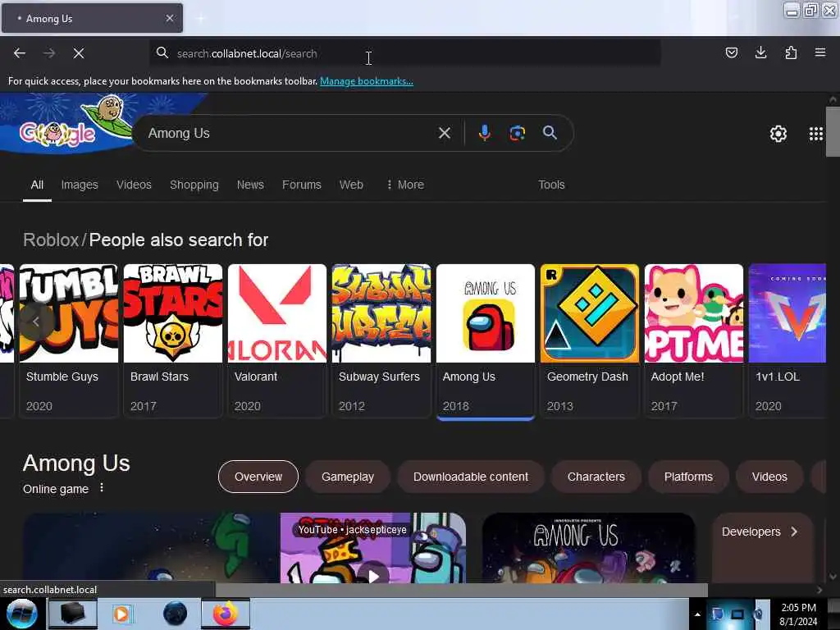The height and width of the screenshot is (630, 840).
Task: Open the media player taskbar icon
Action: pyautogui.click(x=121, y=614)
